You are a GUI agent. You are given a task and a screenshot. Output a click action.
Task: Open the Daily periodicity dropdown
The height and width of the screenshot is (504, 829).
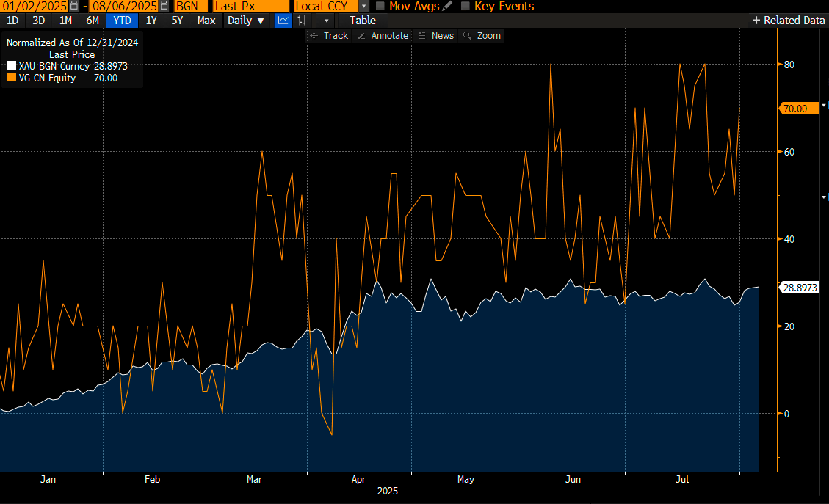click(246, 21)
